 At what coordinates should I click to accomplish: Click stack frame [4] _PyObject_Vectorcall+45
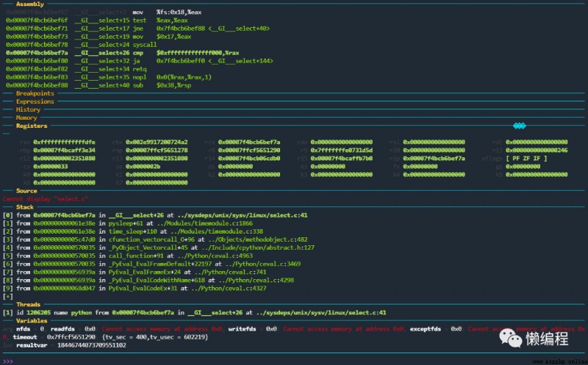pos(159,247)
